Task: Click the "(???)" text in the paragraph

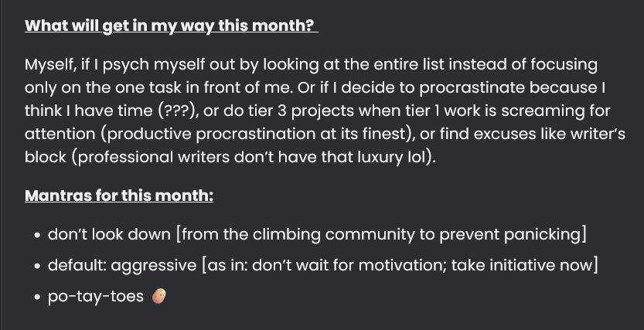Action: coord(176,111)
